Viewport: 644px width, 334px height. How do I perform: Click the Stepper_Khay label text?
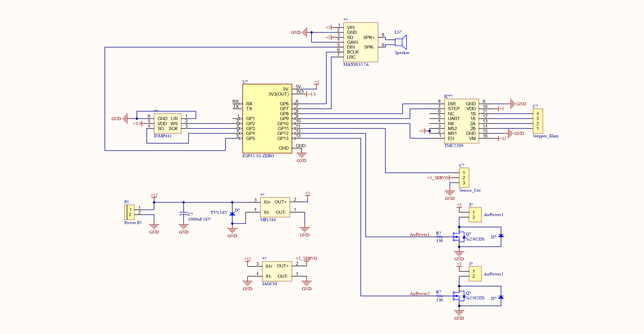546,136
